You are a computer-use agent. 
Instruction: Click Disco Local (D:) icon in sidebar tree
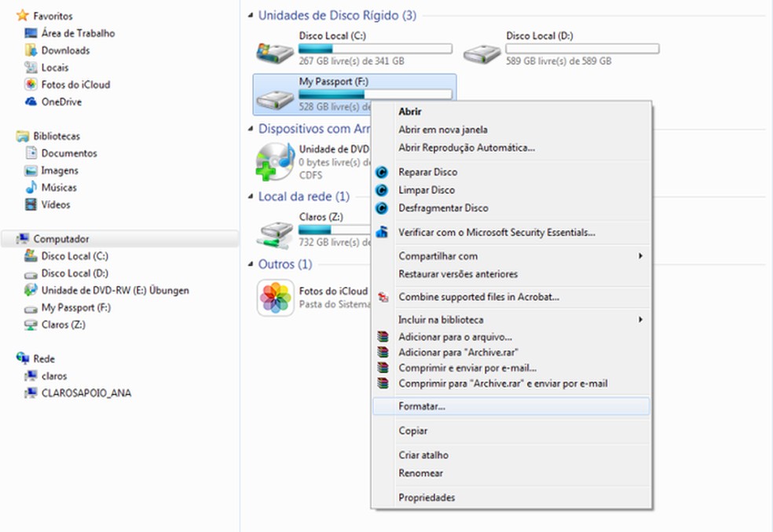tap(31, 274)
